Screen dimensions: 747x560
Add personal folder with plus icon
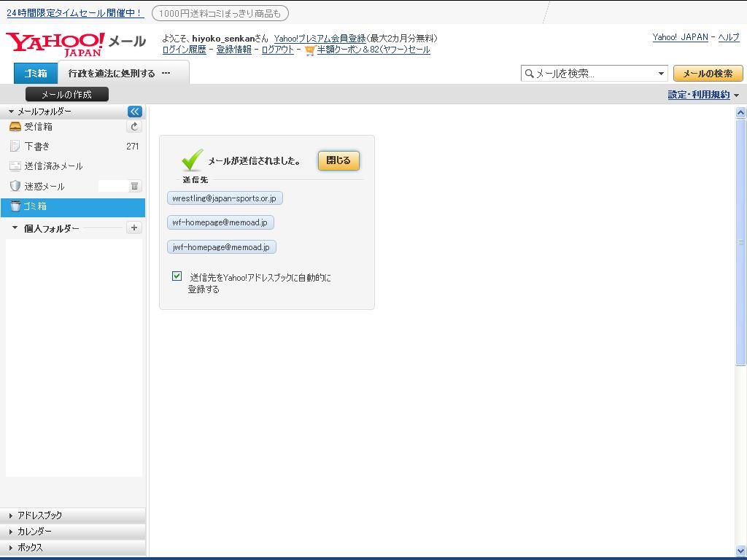(134, 227)
